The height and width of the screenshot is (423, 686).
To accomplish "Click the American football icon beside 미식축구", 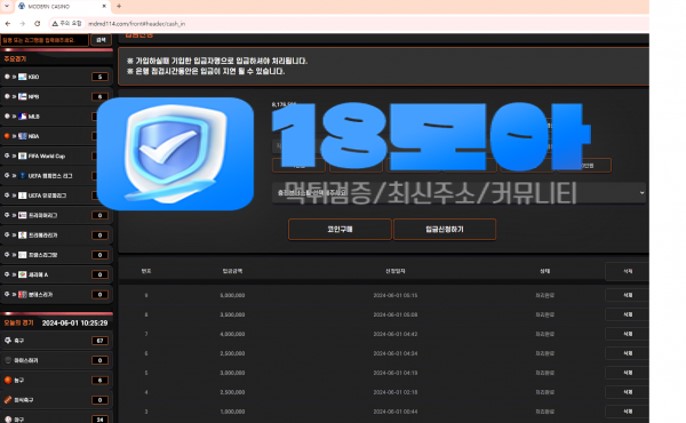I will (8, 400).
